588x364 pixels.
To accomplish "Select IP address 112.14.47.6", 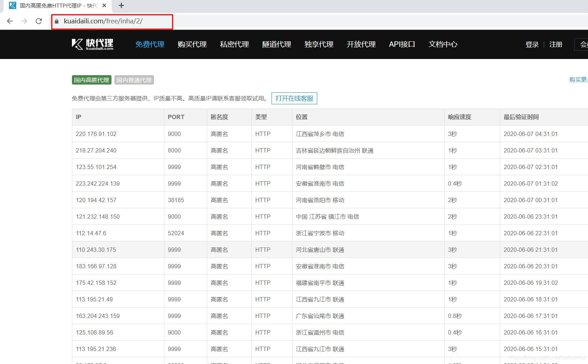I will 91,233.
